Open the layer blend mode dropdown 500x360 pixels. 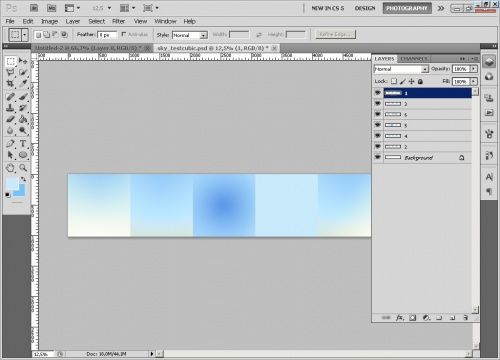[401, 69]
